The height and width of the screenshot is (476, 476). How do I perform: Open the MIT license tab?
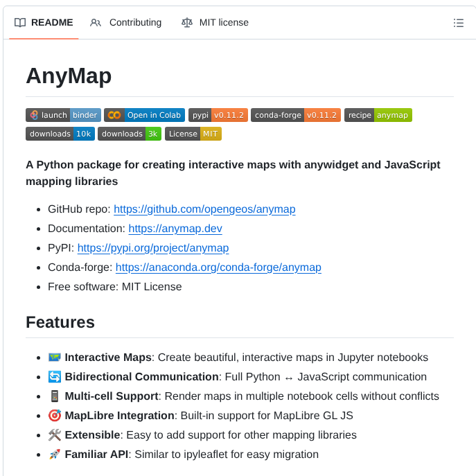[x=215, y=23]
